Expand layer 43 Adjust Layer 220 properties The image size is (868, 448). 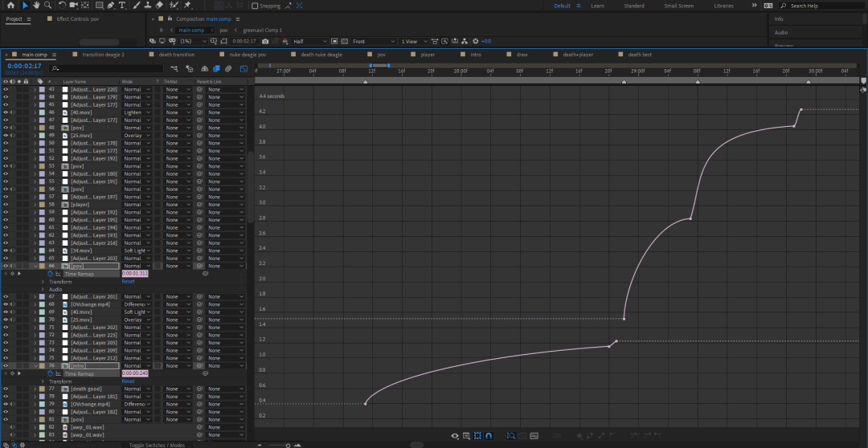(x=35, y=90)
